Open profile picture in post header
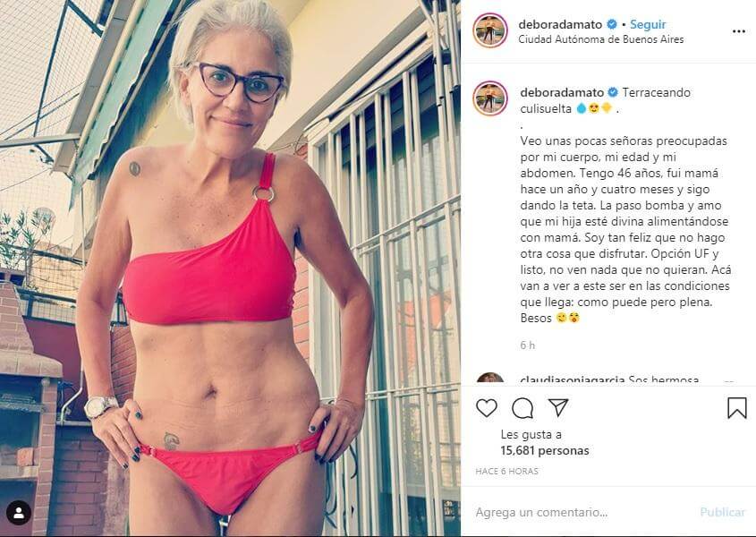 pyautogui.click(x=490, y=30)
